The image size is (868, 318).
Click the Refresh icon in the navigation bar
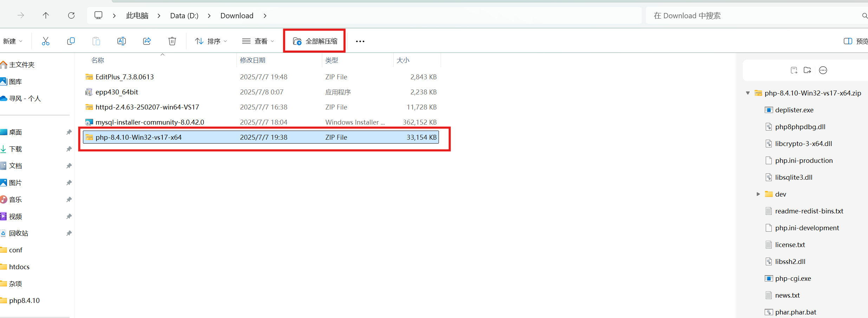71,15
